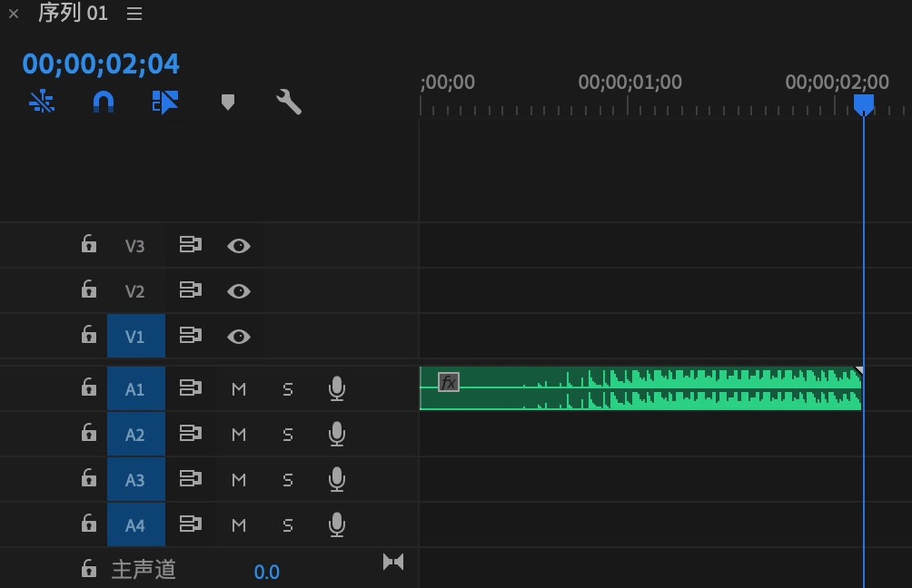Toggle A2 track targeting
Screen dimensions: 912x588
pos(136,435)
